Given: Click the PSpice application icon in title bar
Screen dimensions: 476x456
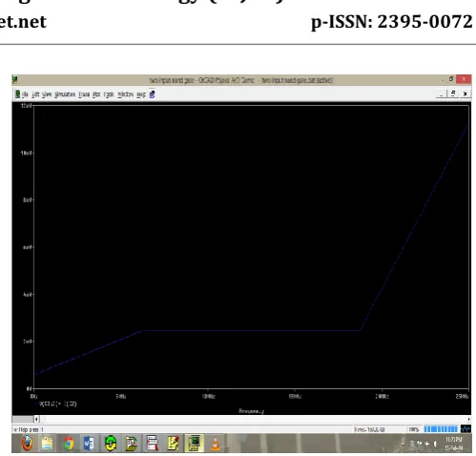Looking at the screenshot, I should click(x=14, y=79).
